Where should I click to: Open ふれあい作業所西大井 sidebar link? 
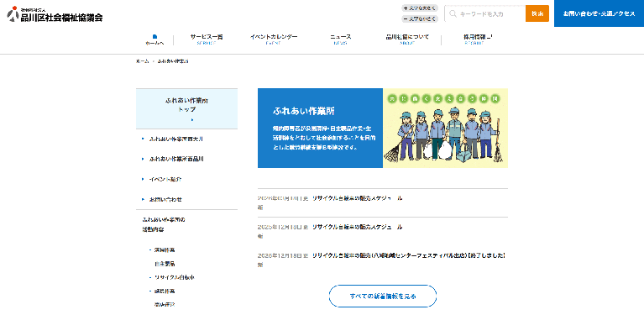pyautogui.click(x=176, y=139)
